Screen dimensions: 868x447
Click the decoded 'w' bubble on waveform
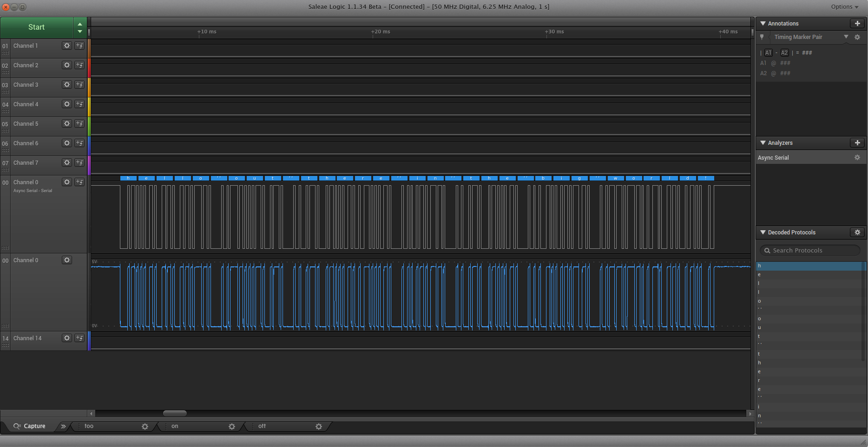point(616,178)
